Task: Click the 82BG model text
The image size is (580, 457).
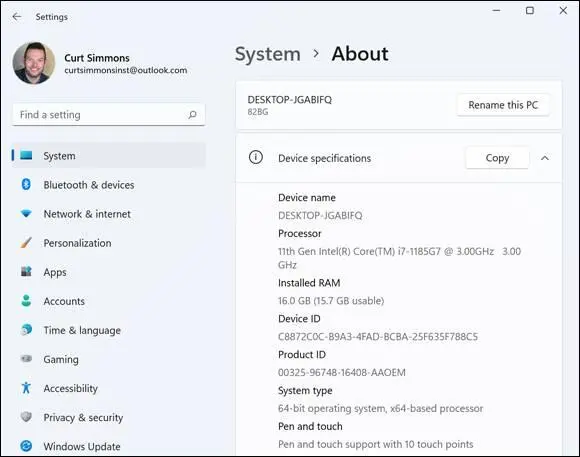Action: click(x=258, y=112)
